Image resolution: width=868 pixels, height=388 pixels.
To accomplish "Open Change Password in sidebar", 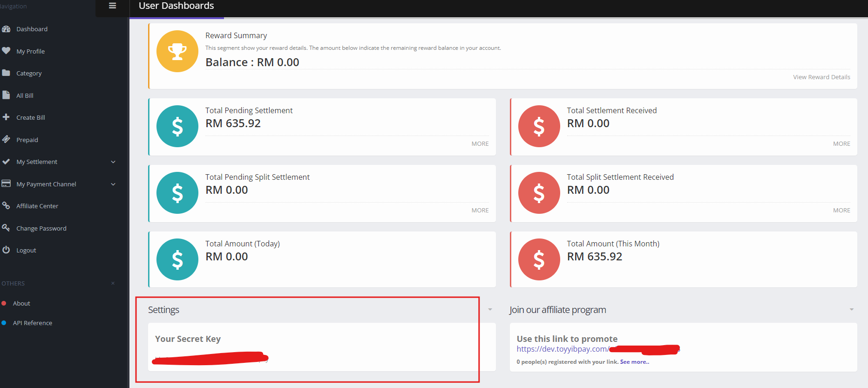I will (x=41, y=228).
